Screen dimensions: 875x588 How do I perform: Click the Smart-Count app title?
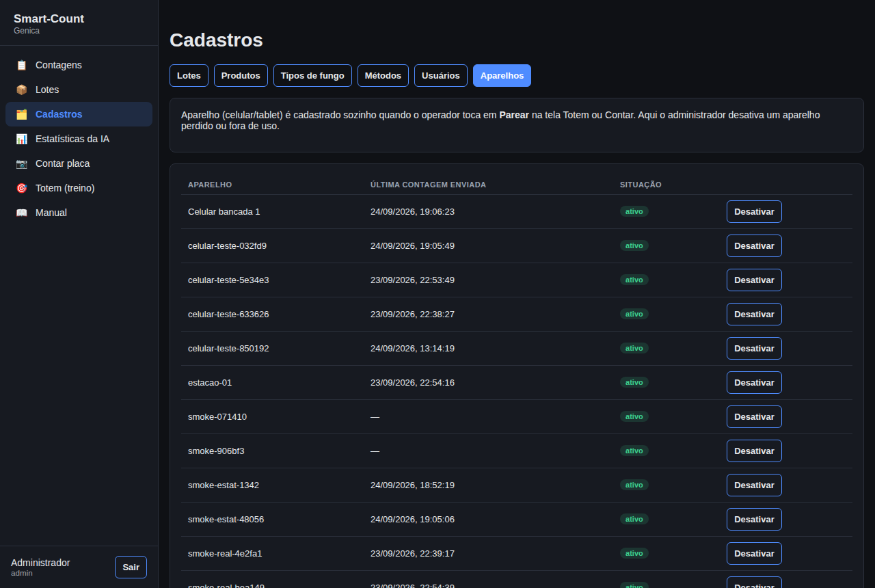(49, 19)
